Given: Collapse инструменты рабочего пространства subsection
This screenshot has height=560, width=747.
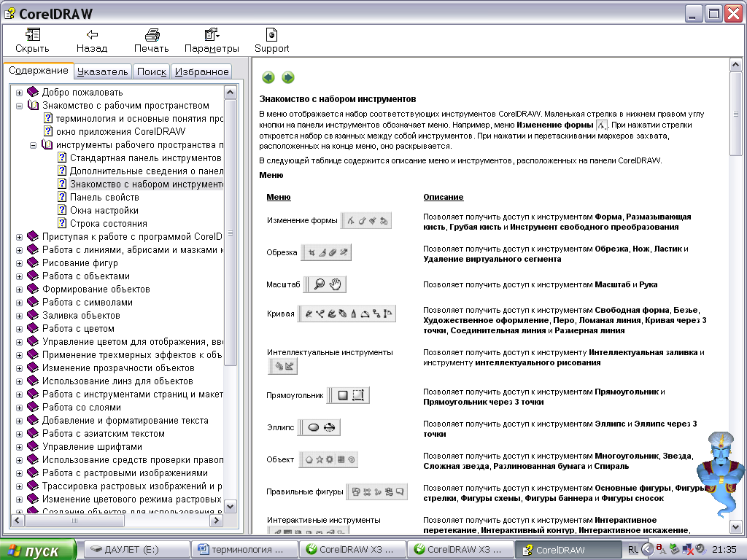Looking at the screenshot, I should pyautogui.click(x=33, y=145).
